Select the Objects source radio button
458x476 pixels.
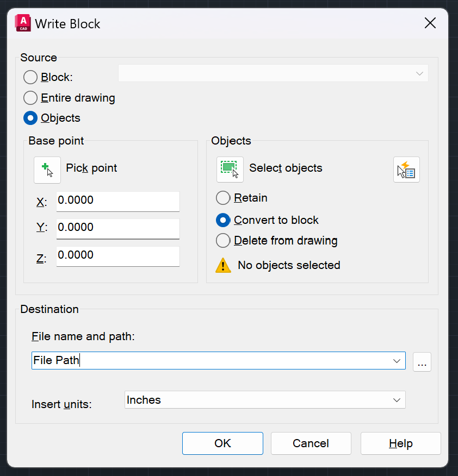click(x=31, y=118)
